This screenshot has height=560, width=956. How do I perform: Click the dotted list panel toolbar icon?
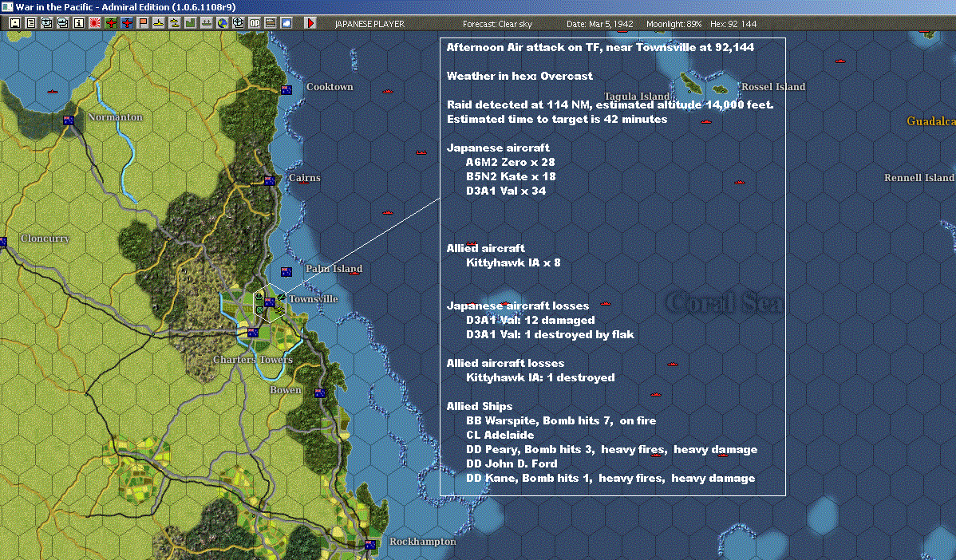(270, 23)
